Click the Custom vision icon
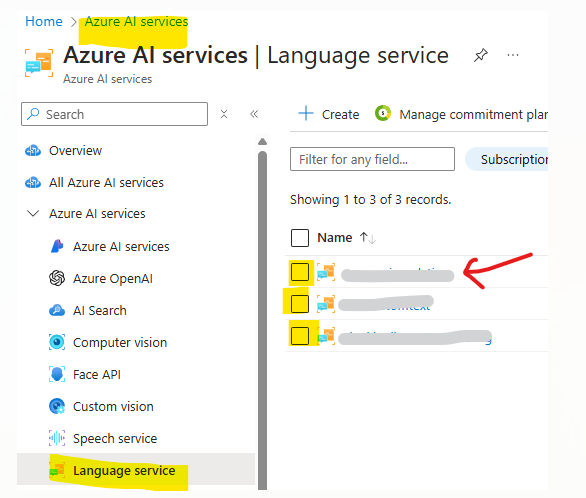Viewport: 586px width, 498px height. point(57,406)
